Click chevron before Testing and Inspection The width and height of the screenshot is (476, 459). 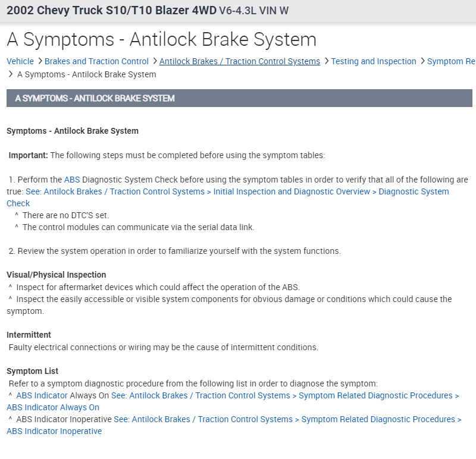coord(326,61)
